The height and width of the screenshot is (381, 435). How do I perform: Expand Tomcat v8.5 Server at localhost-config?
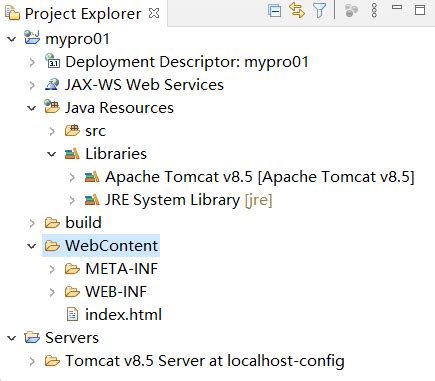pyautogui.click(x=32, y=361)
